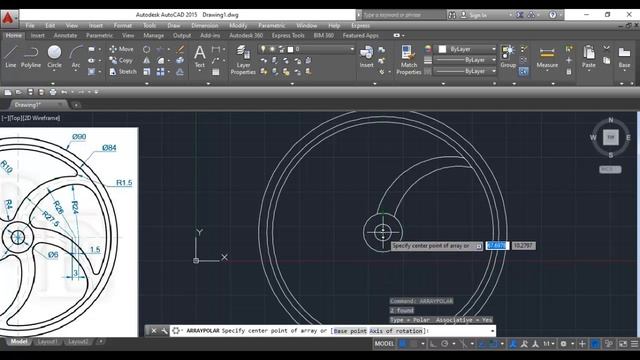
Task: Open the array options dropdown arrow
Action: point(169,72)
